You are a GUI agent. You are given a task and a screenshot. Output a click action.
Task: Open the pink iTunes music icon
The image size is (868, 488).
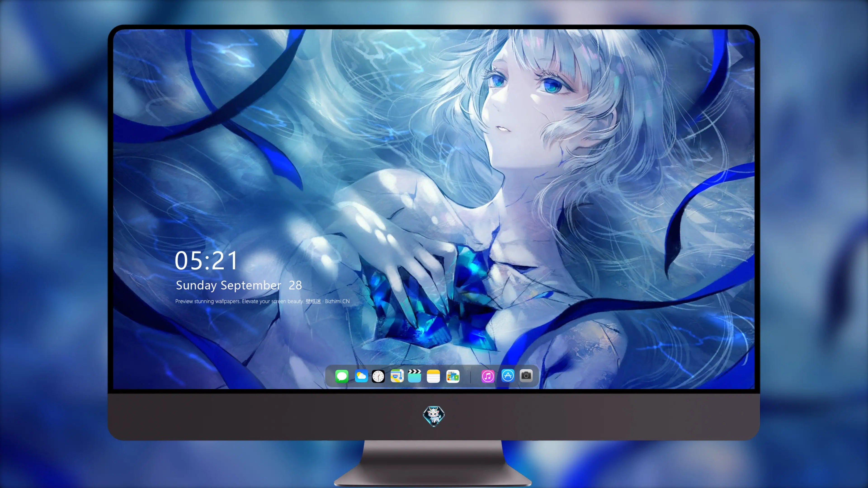pos(488,376)
